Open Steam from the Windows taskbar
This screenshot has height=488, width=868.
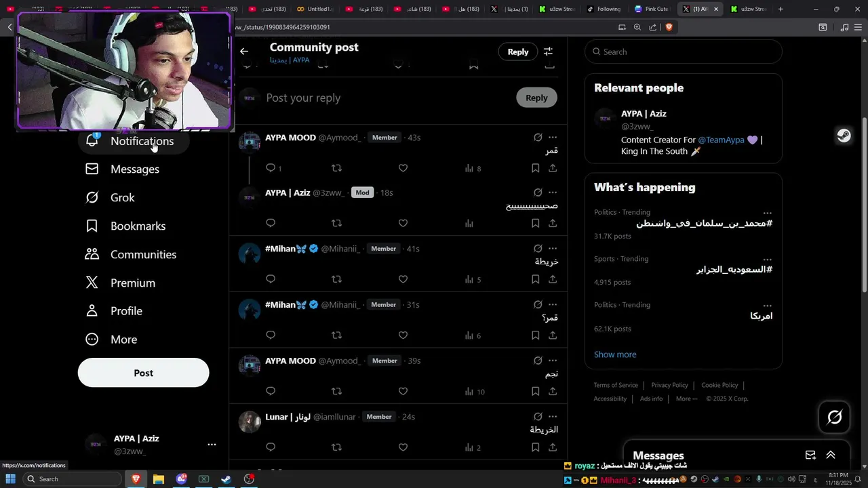click(226, 479)
